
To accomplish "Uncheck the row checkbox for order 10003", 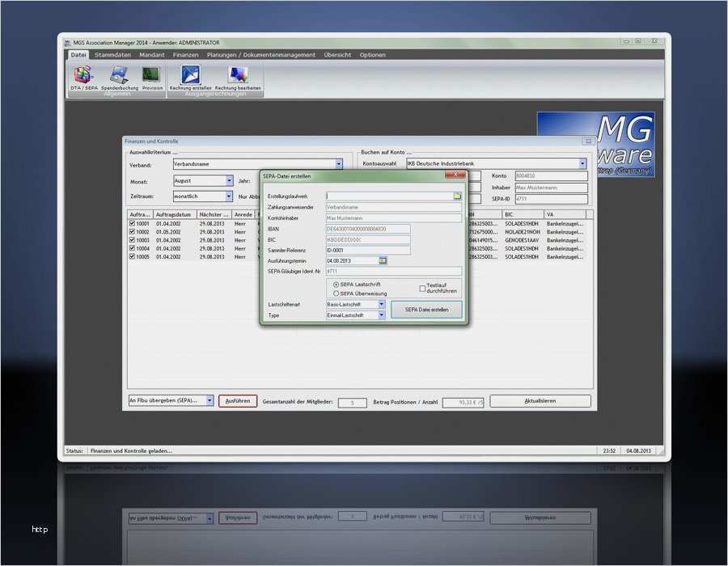I will [133, 240].
